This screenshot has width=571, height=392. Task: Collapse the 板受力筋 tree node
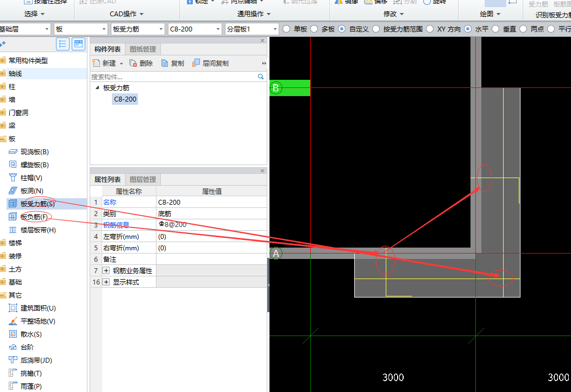[97, 88]
